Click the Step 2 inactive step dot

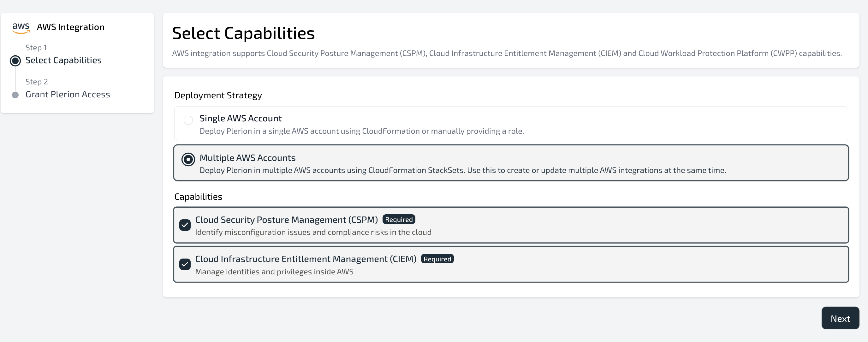(15, 95)
